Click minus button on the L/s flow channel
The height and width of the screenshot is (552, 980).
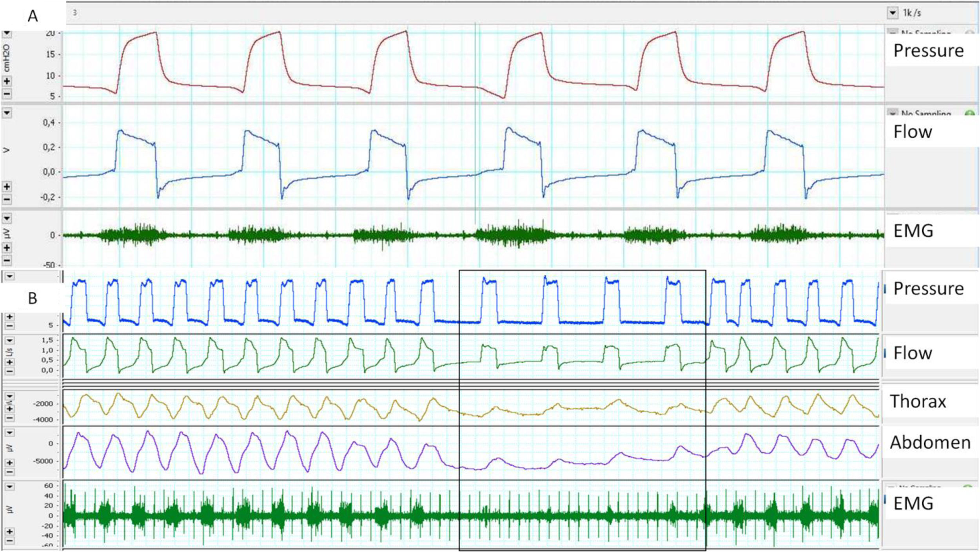(10, 371)
